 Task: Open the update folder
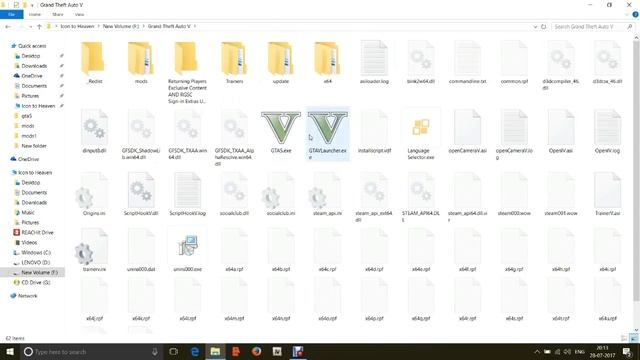coord(281,59)
